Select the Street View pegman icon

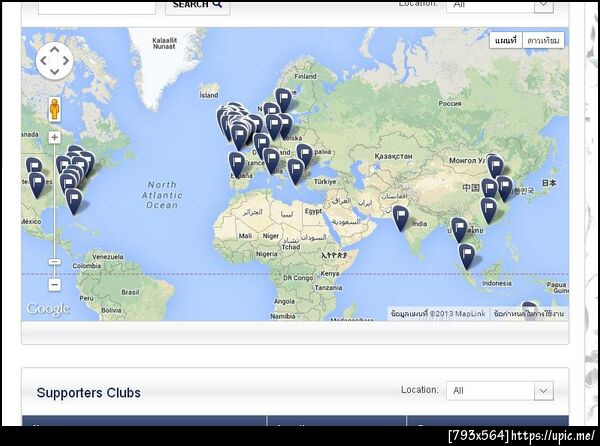pos(55,109)
